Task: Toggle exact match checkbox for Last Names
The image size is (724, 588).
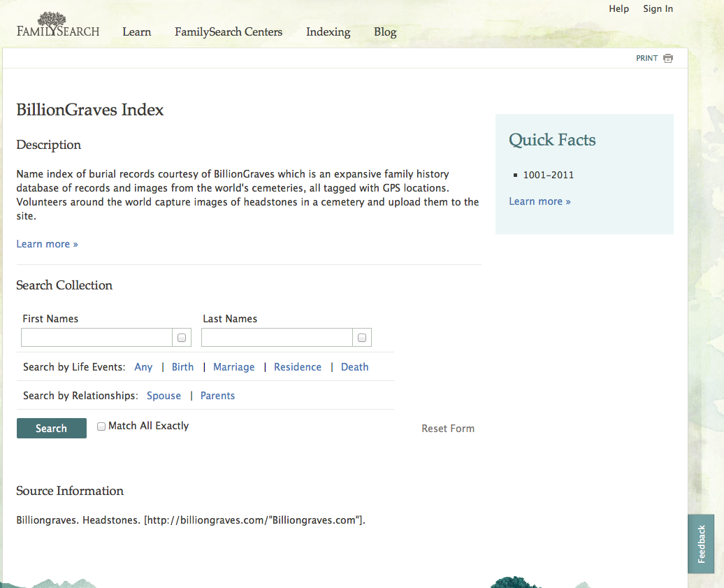Action: coord(362,338)
